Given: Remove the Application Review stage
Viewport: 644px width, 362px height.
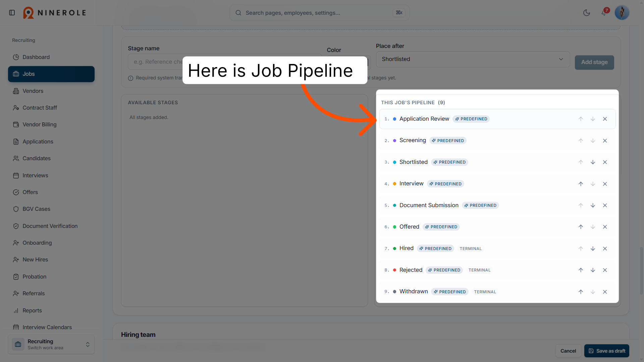Looking at the screenshot, I should 605,119.
